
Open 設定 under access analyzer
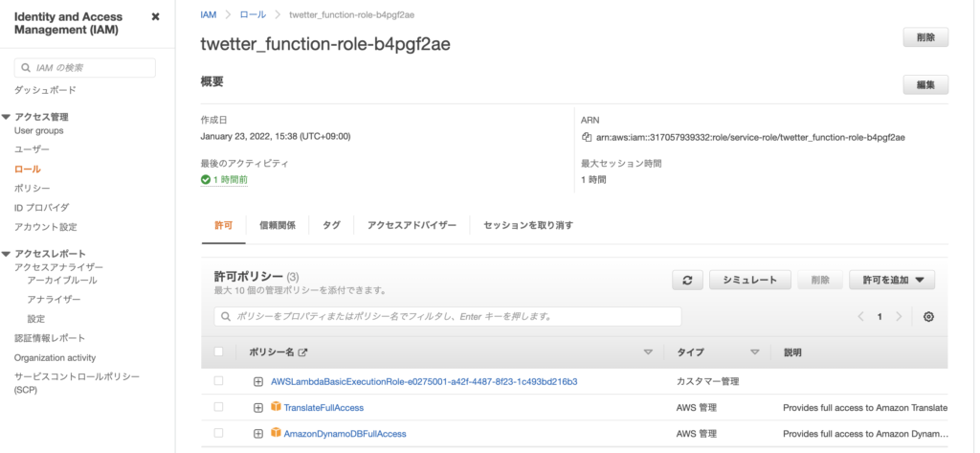(36, 319)
